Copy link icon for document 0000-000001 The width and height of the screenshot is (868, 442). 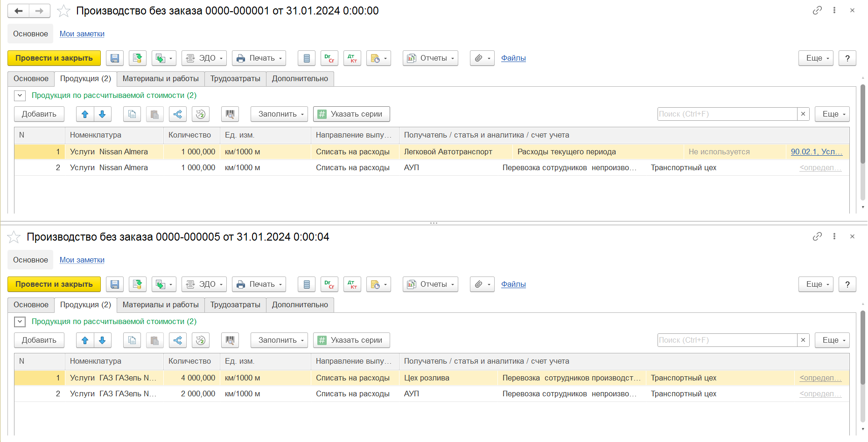pyautogui.click(x=817, y=10)
